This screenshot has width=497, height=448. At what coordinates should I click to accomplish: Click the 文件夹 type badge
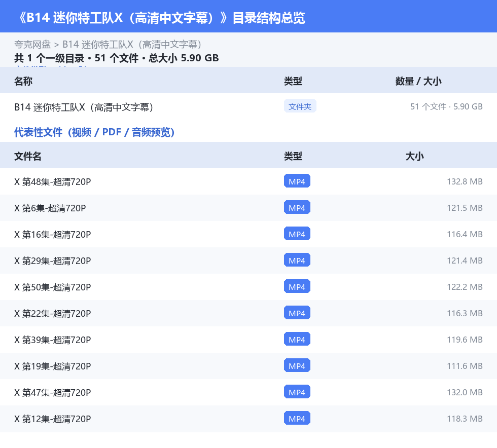pos(300,106)
